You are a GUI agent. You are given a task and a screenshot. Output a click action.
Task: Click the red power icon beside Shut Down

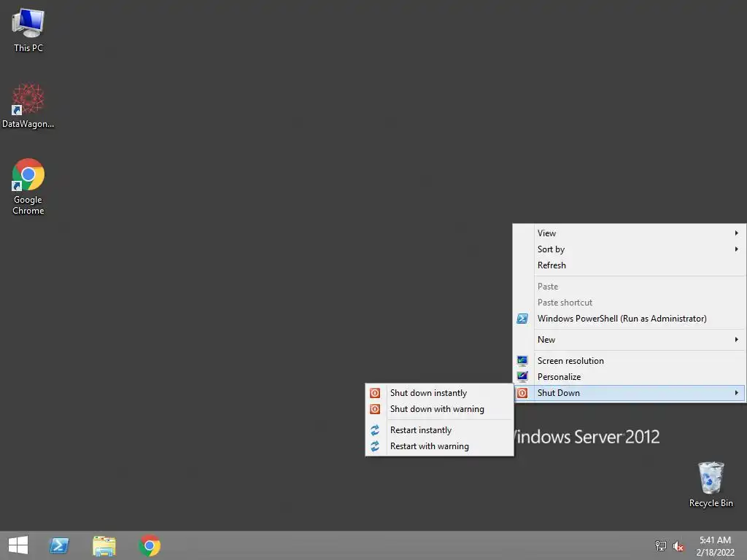pyautogui.click(x=522, y=393)
